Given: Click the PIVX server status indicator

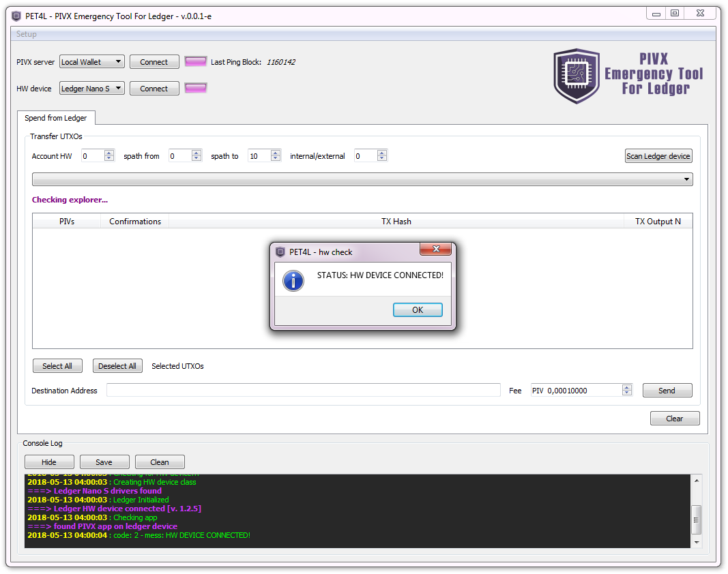Looking at the screenshot, I should [x=195, y=61].
